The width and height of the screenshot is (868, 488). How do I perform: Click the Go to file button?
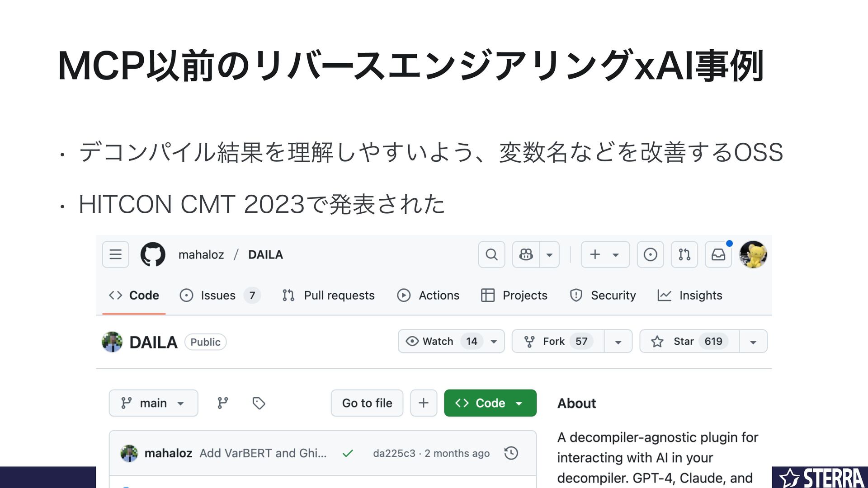point(367,403)
